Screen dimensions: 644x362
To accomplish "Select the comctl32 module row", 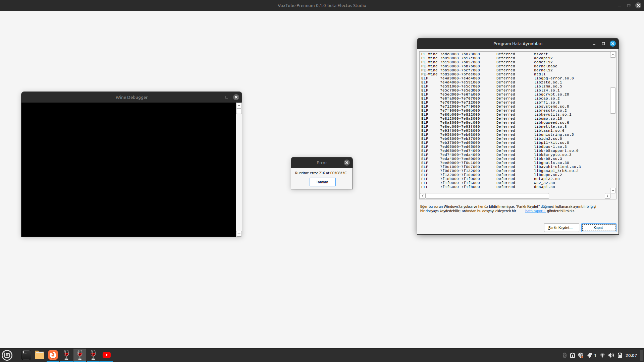I will [487, 62].
